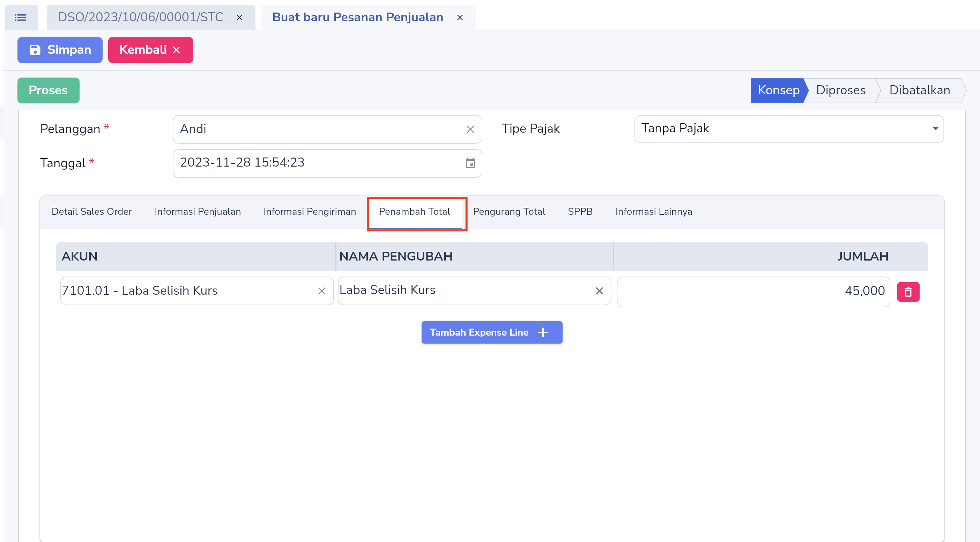Screen dimensions: 980x542
Task: Clear the Akun 7101.01 field
Action: (x=322, y=291)
